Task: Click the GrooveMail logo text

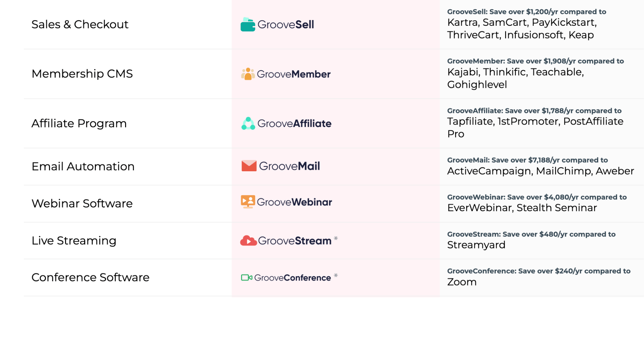Action: pos(289,166)
